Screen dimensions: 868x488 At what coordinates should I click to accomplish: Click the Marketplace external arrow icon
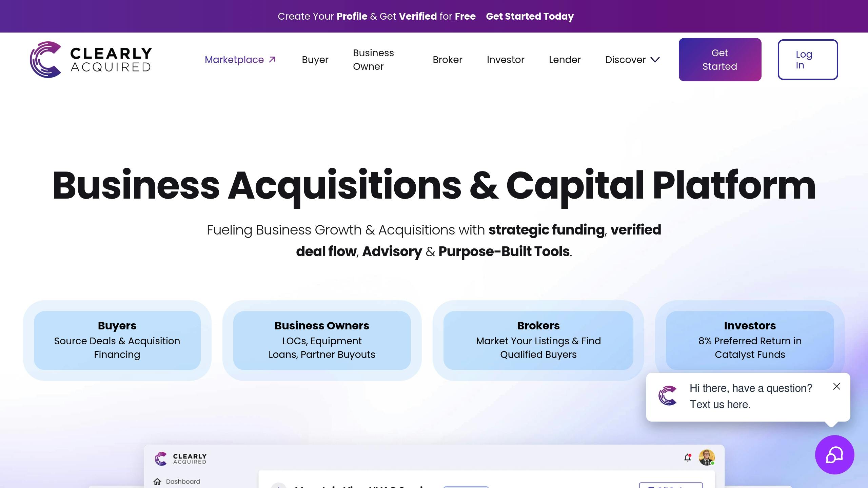tap(272, 60)
